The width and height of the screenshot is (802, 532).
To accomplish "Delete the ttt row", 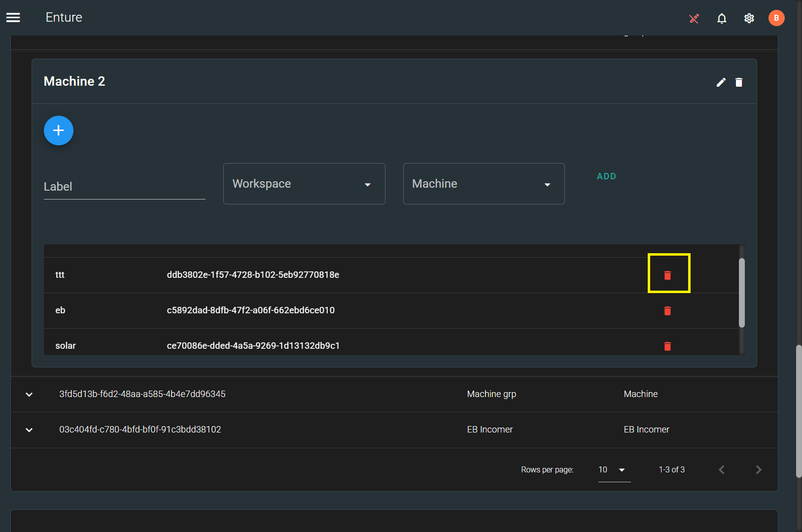I will [x=667, y=275].
